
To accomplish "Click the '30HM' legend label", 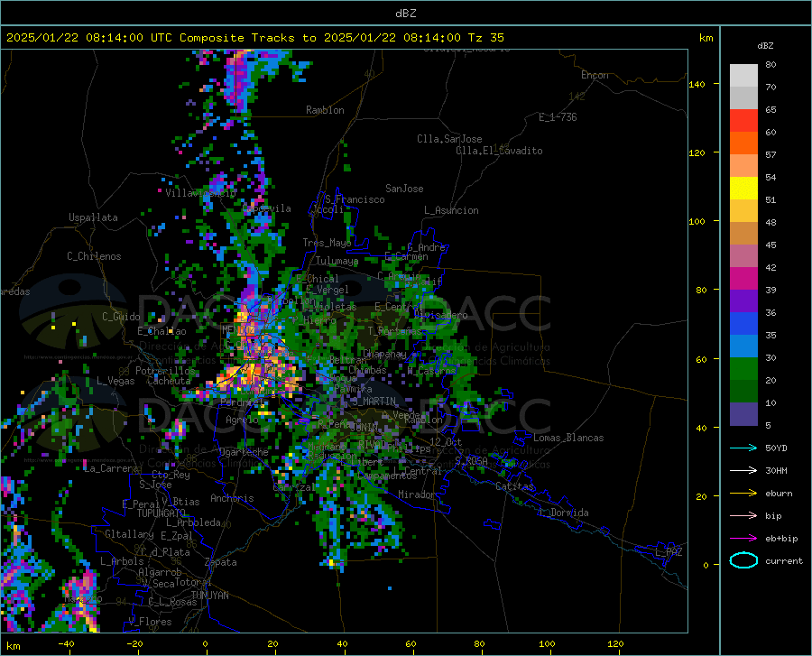I will 776,470.
